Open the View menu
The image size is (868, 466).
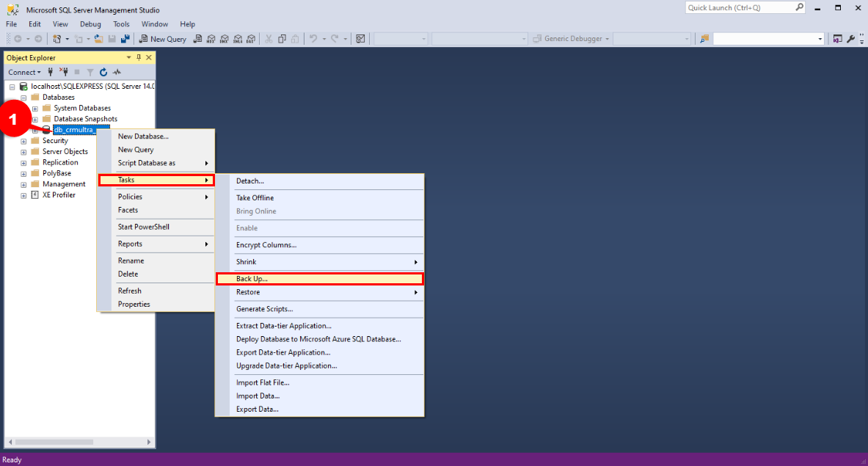point(60,23)
